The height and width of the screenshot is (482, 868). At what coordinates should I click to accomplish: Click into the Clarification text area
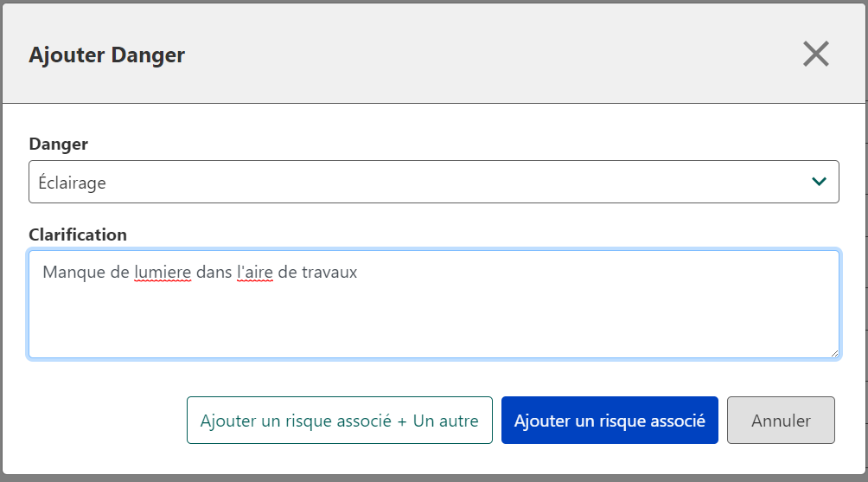click(x=434, y=304)
